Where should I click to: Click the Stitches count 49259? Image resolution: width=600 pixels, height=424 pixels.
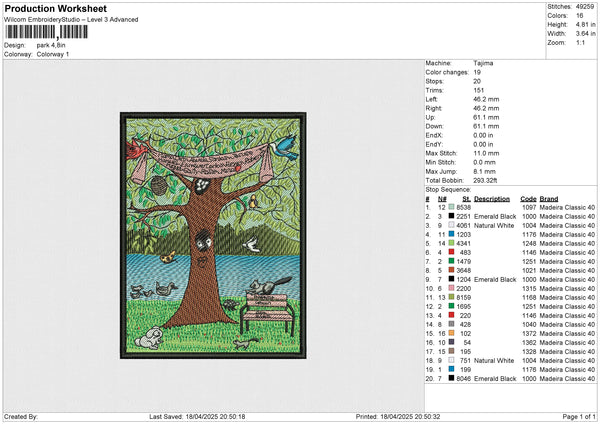pyautogui.click(x=585, y=7)
